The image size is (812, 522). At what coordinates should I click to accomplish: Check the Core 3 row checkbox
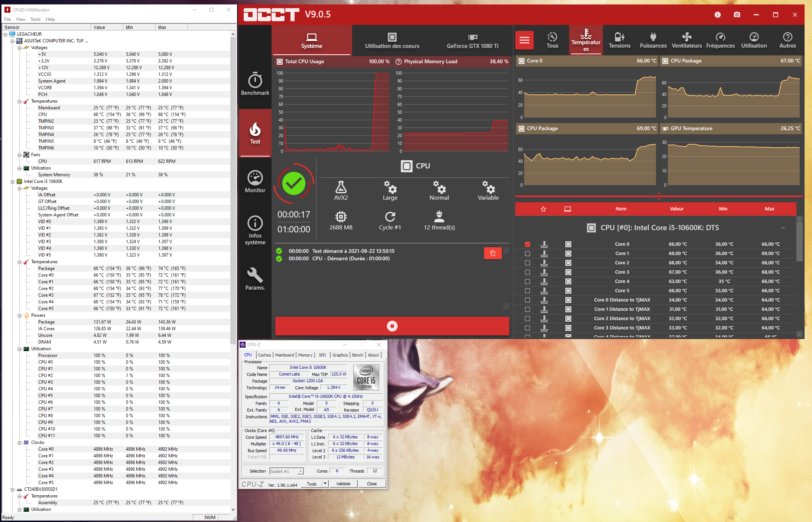[x=527, y=272]
